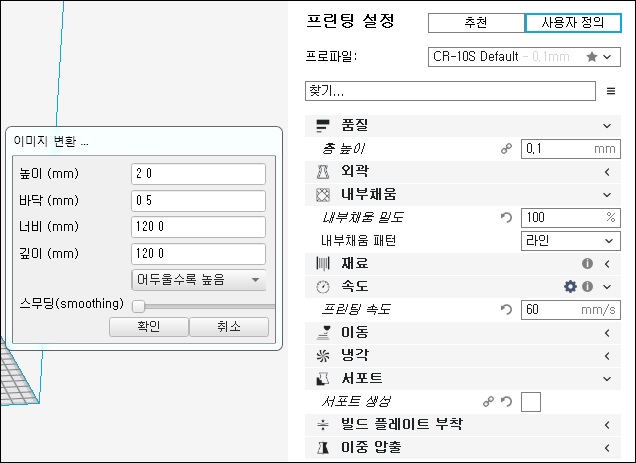Image resolution: width=636 pixels, height=463 pixels.
Task: Collapse the 품질 section chevron
Action: [607, 126]
